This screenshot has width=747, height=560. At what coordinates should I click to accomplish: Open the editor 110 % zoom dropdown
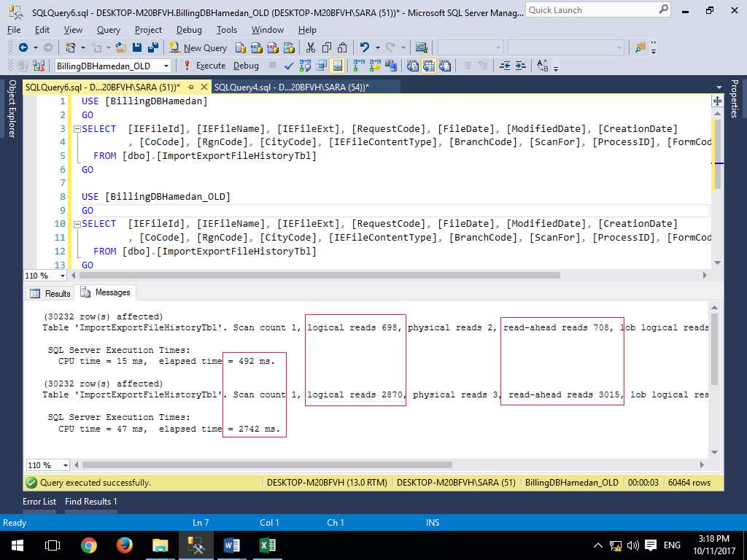point(62,276)
